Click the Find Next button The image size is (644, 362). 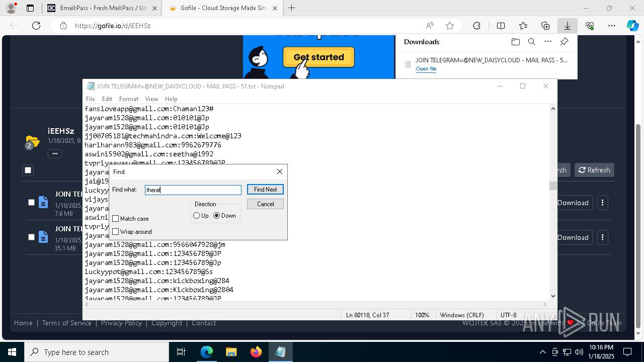pos(265,190)
